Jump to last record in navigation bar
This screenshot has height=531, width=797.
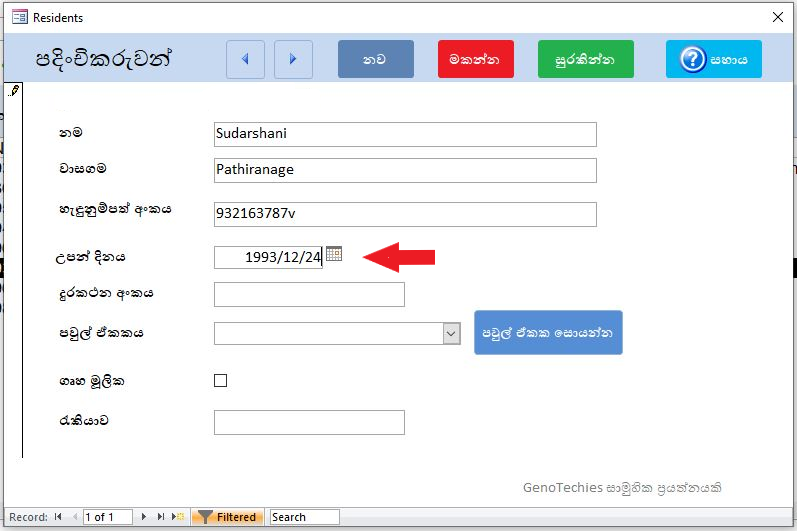pyautogui.click(x=161, y=517)
